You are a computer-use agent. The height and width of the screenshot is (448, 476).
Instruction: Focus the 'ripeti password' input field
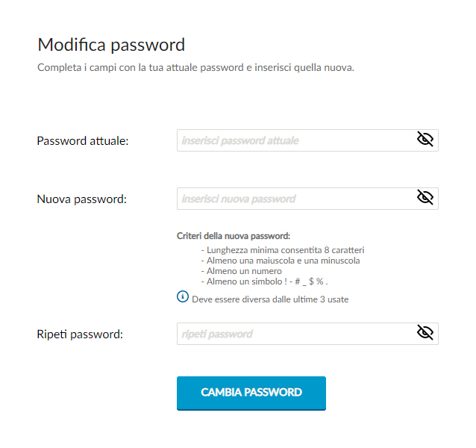coord(307,334)
